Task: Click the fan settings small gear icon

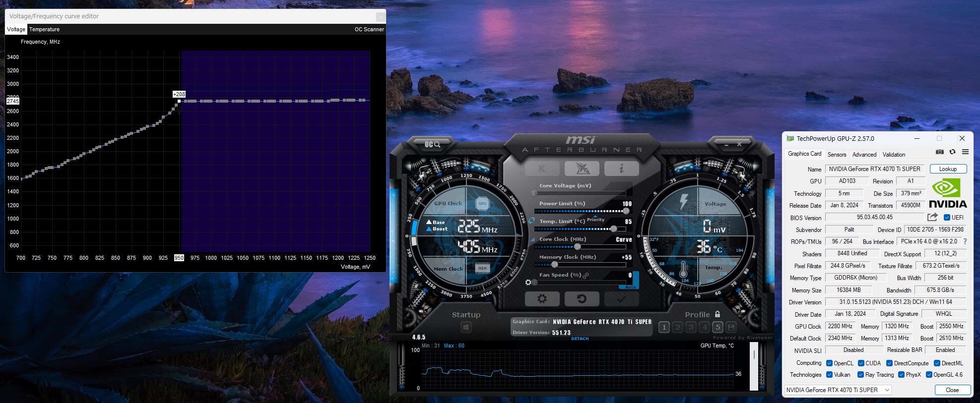Action: tap(528, 282)
